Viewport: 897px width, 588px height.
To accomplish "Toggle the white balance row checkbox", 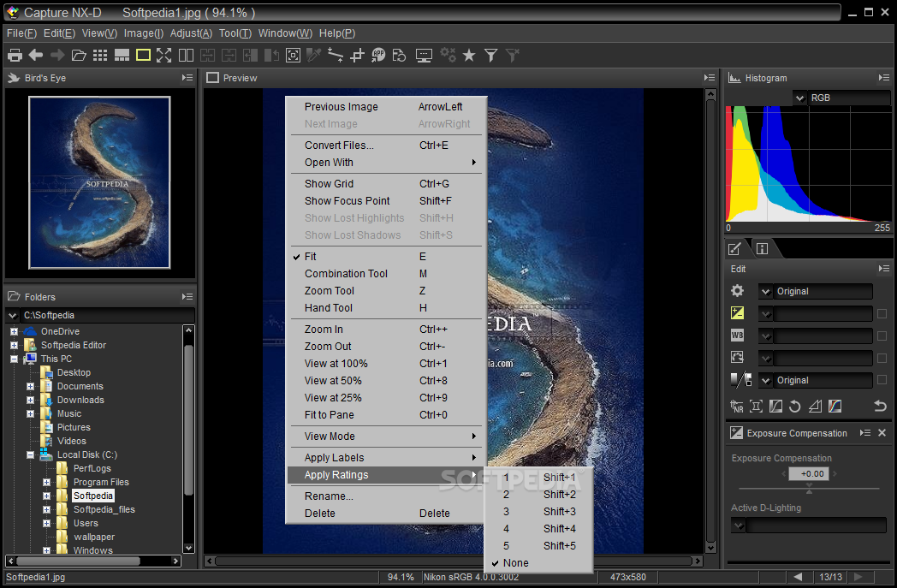I will tap(882, 336).
